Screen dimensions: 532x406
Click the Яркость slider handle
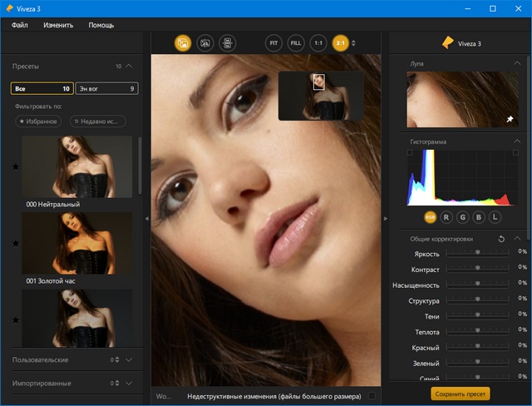click(x=477, y=252)
